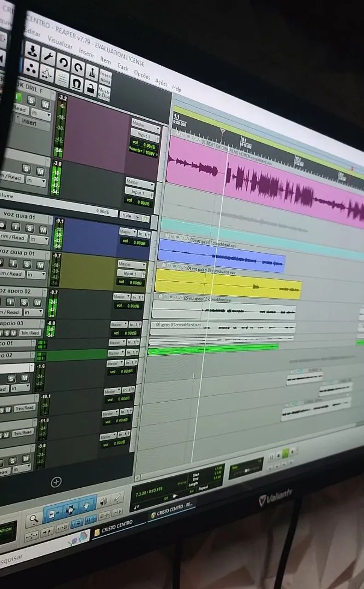This screenshot has width=364, height=589.
Task: Open the Visualizar menu
Action: pos(60,43)
